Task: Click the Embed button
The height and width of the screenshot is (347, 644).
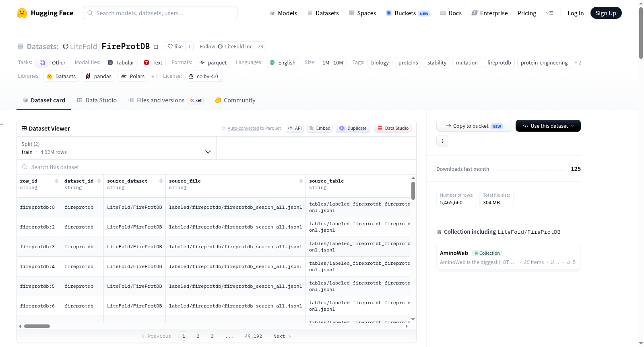Action: point(320,128)
